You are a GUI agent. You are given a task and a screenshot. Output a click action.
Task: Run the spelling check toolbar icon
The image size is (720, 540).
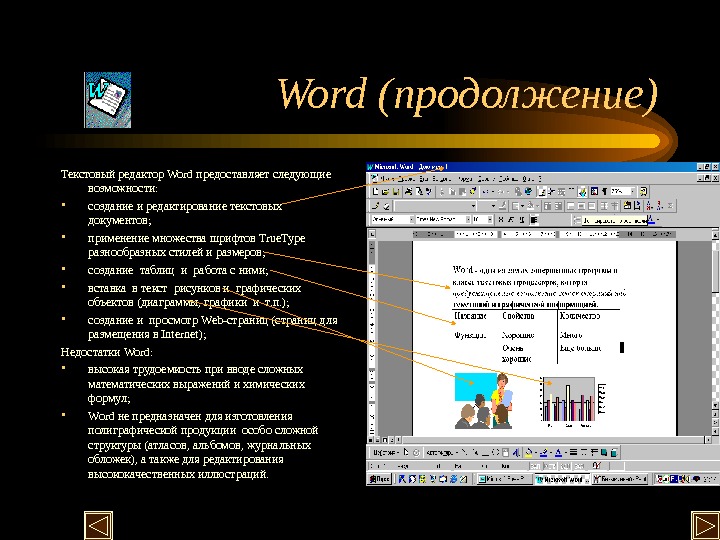click(x=428, y=192)
